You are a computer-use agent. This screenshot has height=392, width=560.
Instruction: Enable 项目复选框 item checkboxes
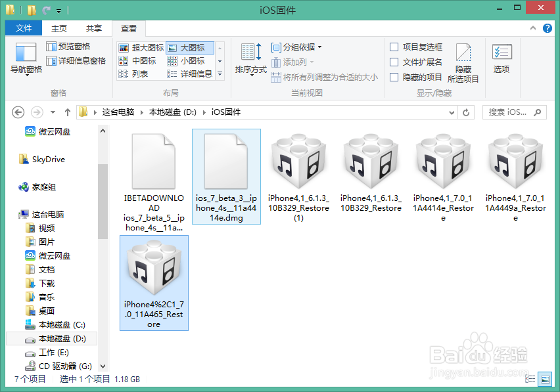coord(421,47)
